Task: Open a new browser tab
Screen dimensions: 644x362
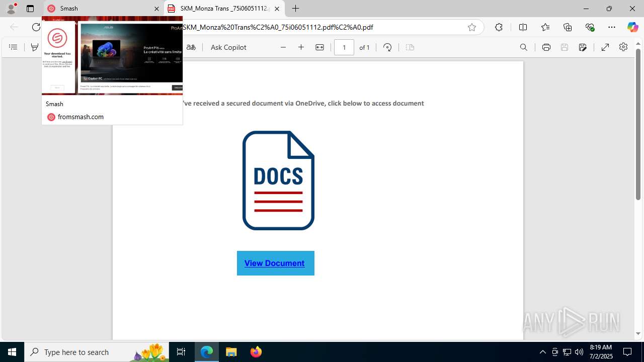Action: point(296,9)
